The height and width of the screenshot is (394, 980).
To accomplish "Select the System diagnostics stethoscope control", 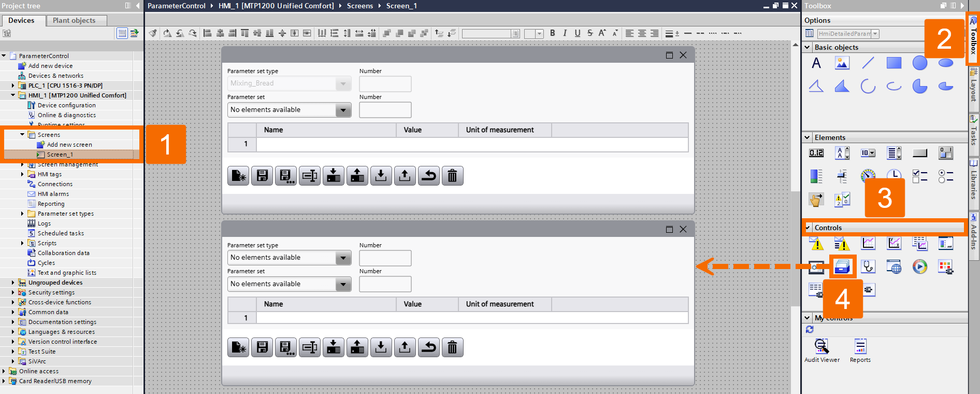I will [868, 267].
